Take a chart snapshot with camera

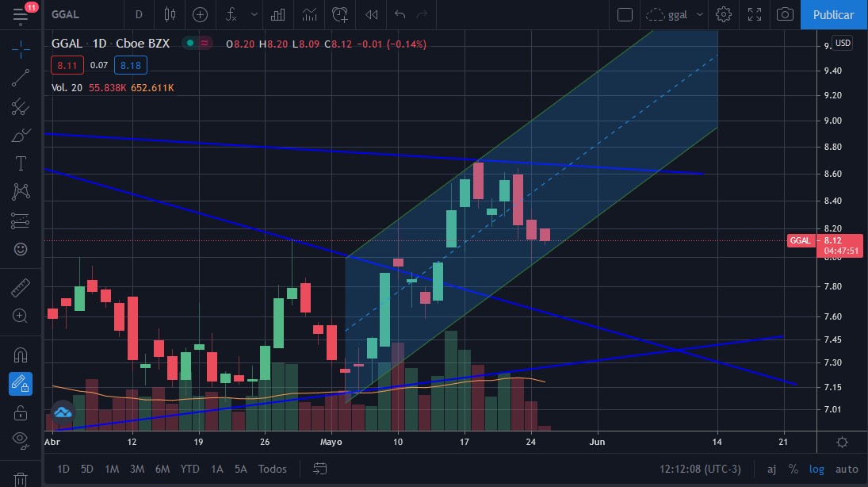(785, 15)
